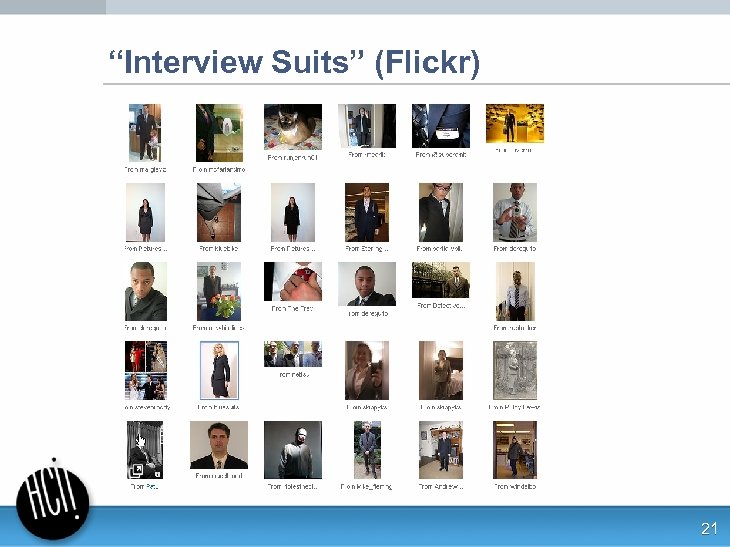Open the photo of man standing with small child
This screenshot has width=730, height=547.
click(x=145, y=133)
